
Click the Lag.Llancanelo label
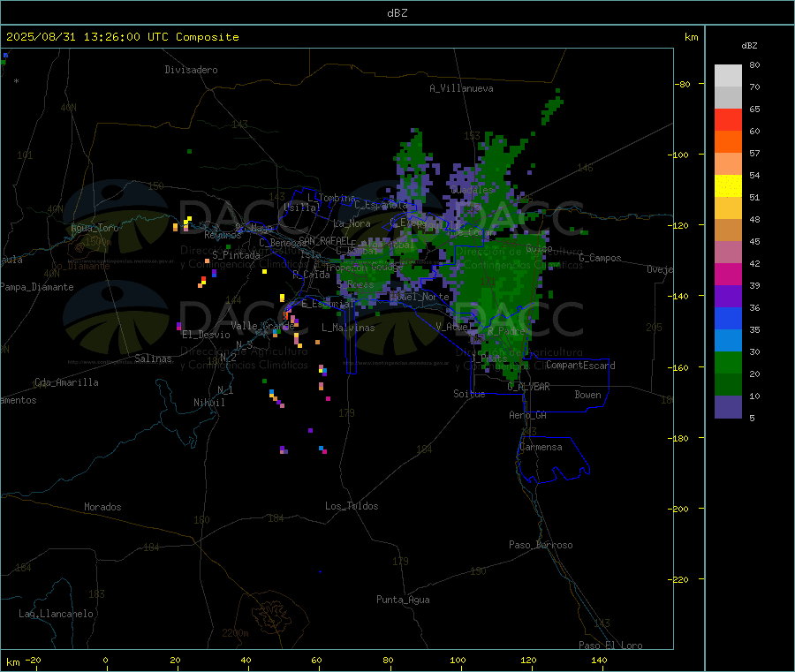pyautogui.click(x=56, y=614)
